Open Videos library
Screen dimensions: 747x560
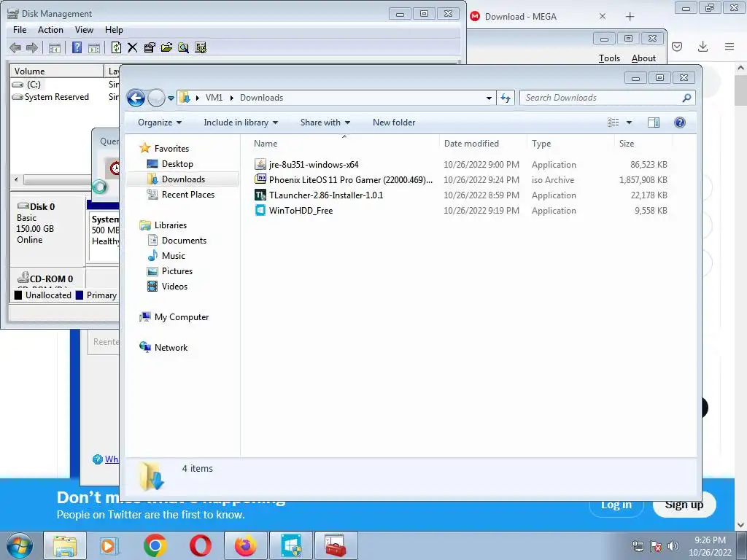pos(174,286)
